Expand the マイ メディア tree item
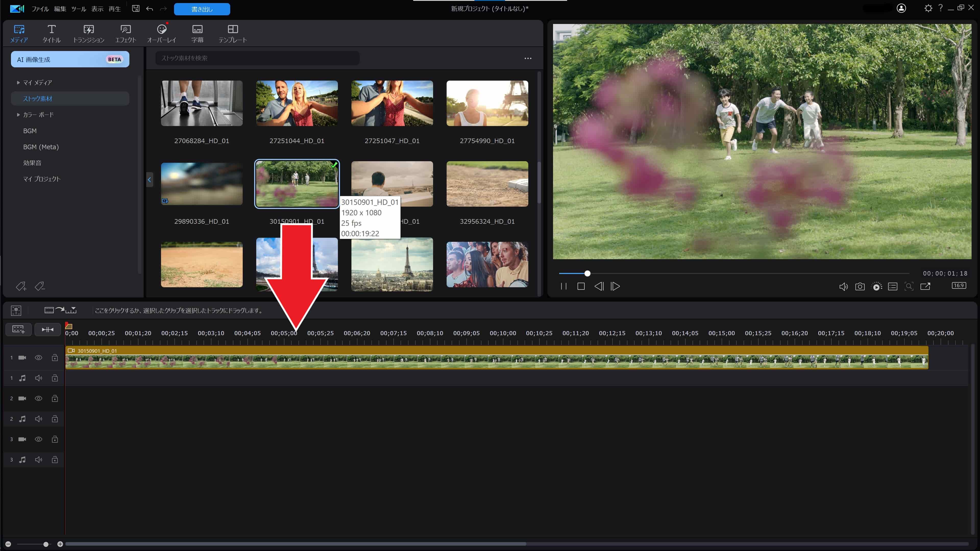980x551 pixels. [x=18, y=82]
